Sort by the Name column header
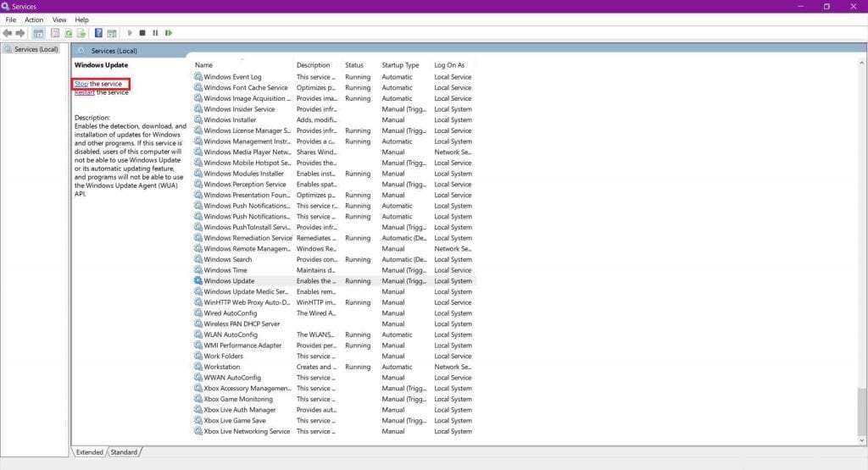The width and height of the screenshot is (868, 470). click(x=203, y=65)
